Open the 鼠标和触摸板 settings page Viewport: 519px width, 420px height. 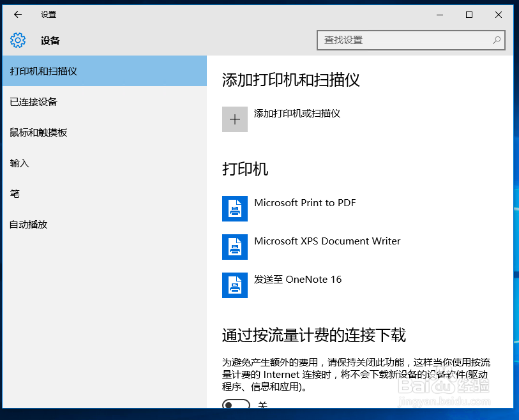point(38,132)
